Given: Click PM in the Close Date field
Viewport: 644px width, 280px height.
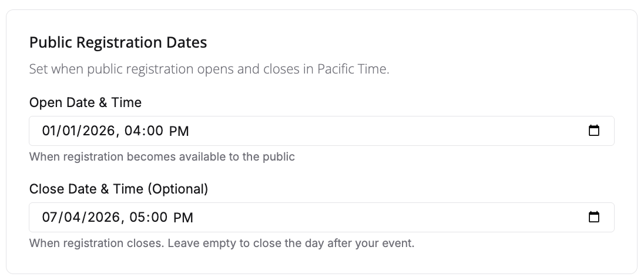Looking at the screenshot, I should coord(183,218).
